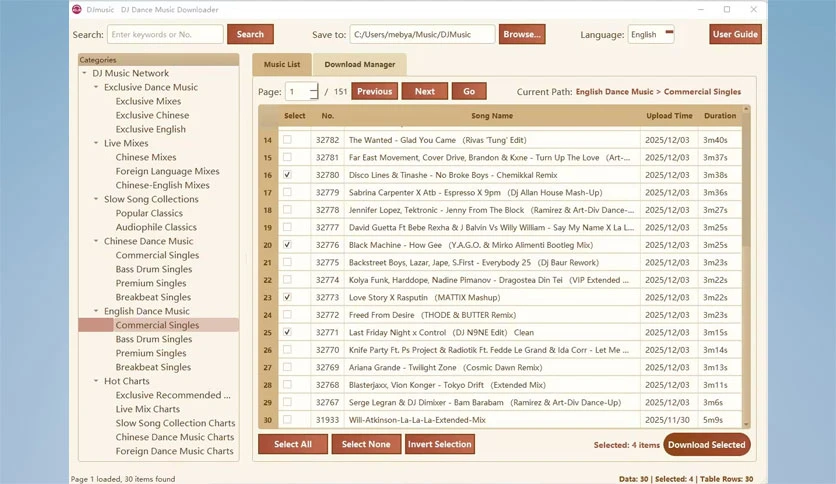Tick the checkbox for Freed From Desire
The image size is (836, 484).
coord(287,314)
